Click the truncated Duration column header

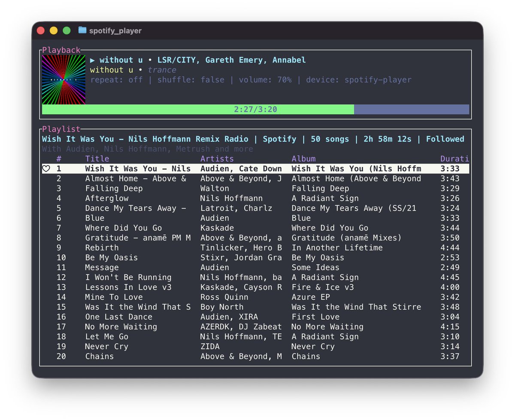point(454,159)
